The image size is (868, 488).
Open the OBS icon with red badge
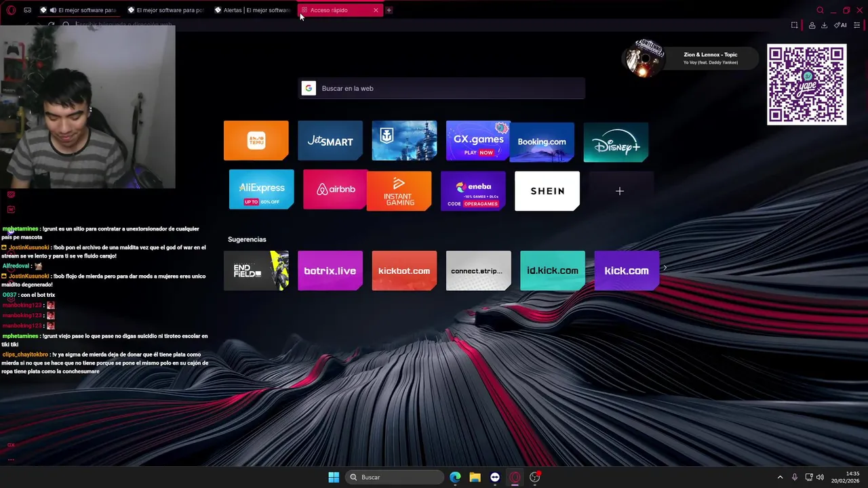(535, 477)
